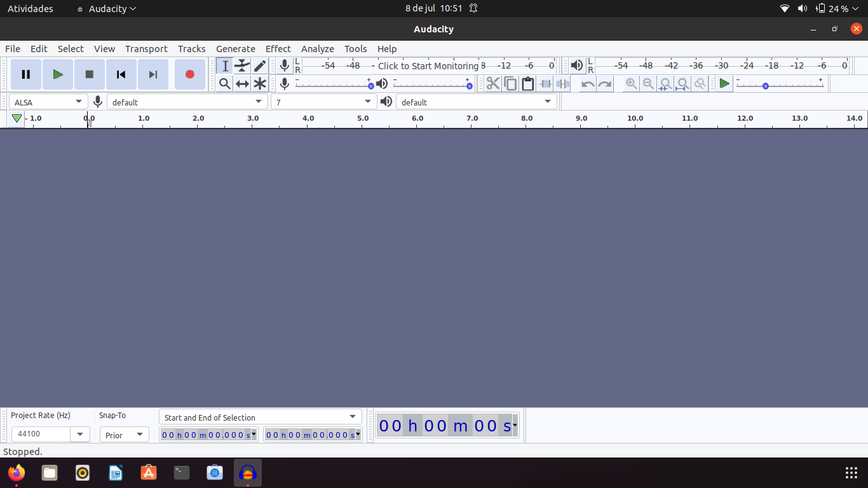Open the Effect menu
The height and width of the screenshot is (488, 868).
coord(278,49)
